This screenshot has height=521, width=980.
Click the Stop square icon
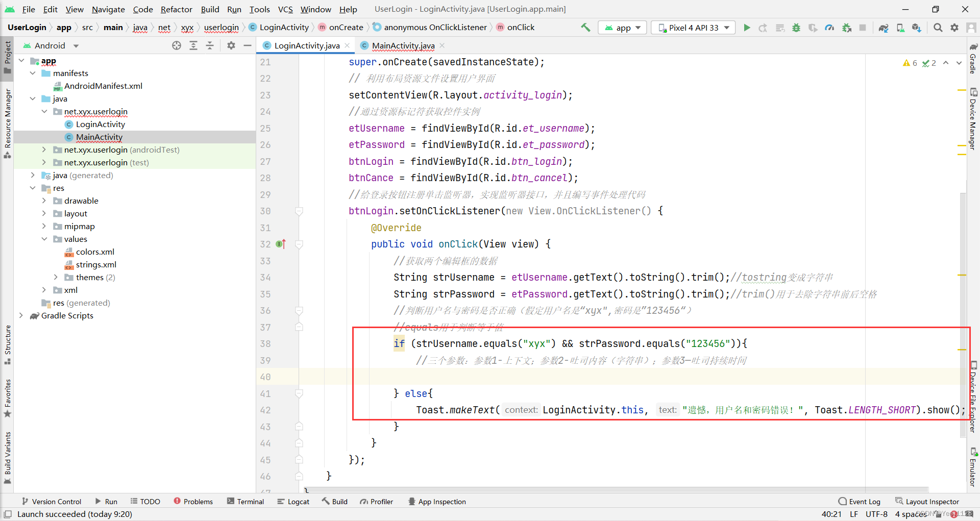(863, 28)
